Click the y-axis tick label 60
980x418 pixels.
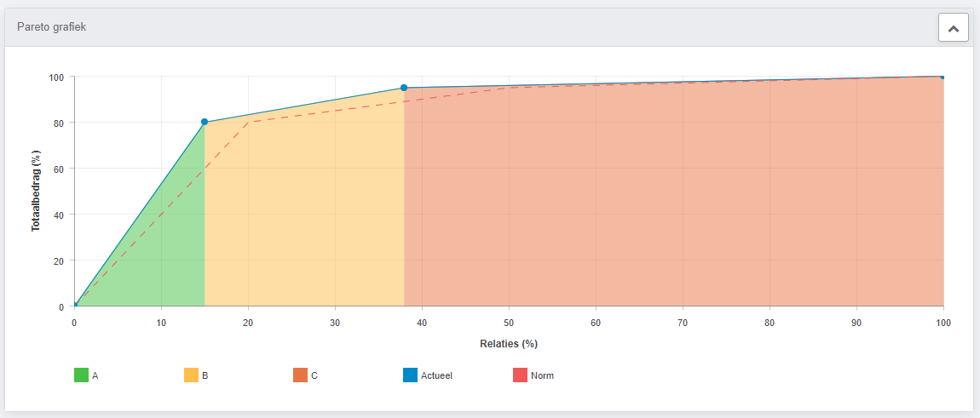point(58,169)
